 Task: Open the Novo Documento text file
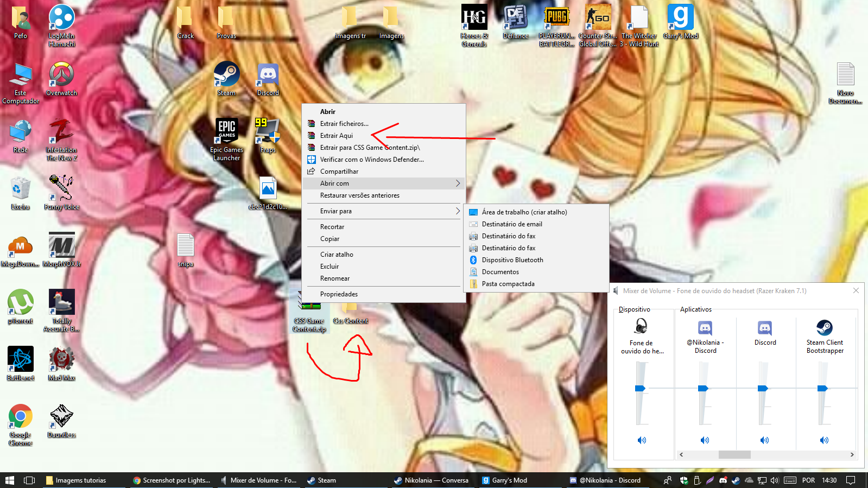(845, 83)
